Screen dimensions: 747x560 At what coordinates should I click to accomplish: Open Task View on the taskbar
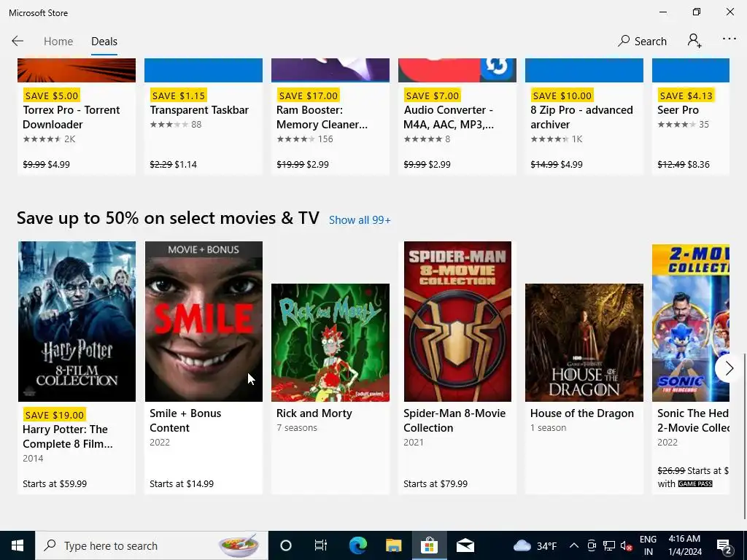click(x=321, y=545)
